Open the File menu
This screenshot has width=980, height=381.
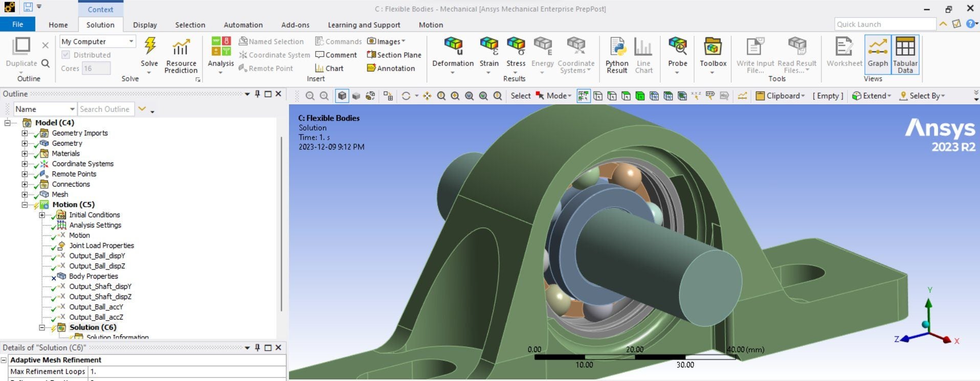point(17,25)
